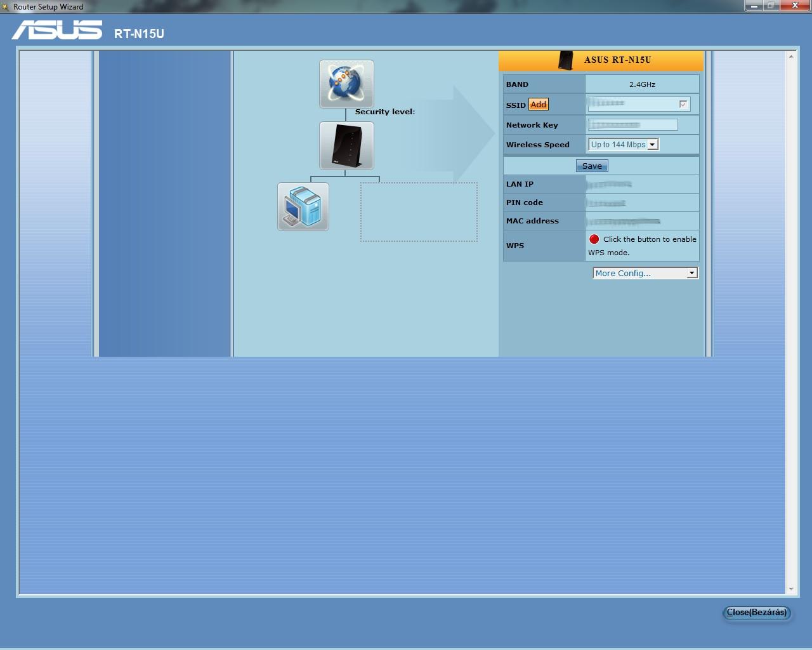Open the Wireless Speed dropdown
The width and height of the screenshot is (812, 650).
pos(624,145)
